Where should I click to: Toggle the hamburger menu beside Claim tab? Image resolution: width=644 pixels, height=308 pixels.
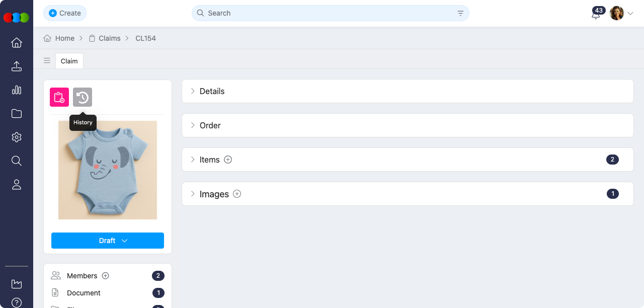47,61
